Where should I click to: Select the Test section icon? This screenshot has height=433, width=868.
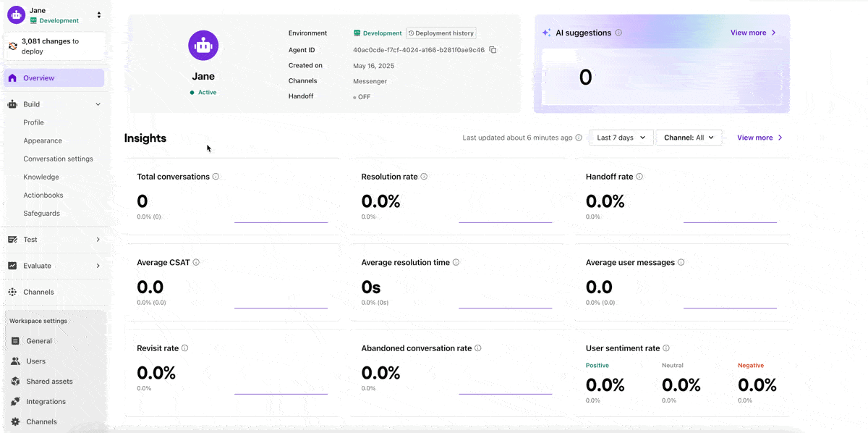(x=13, y=239)
